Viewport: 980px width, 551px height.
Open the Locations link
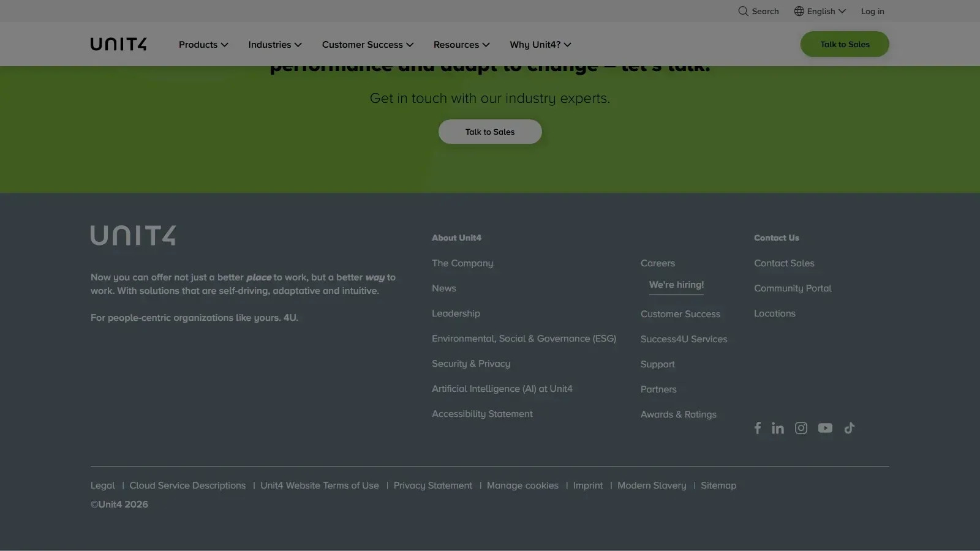point(775,313)
